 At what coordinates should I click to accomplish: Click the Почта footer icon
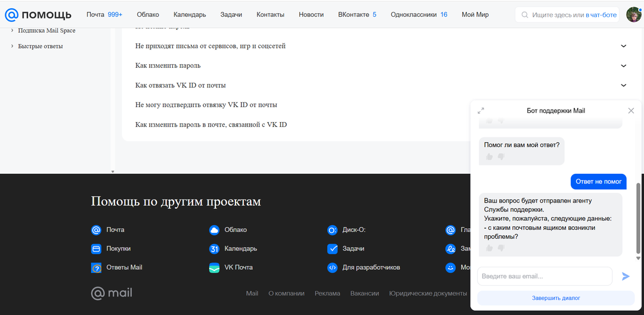96,230
